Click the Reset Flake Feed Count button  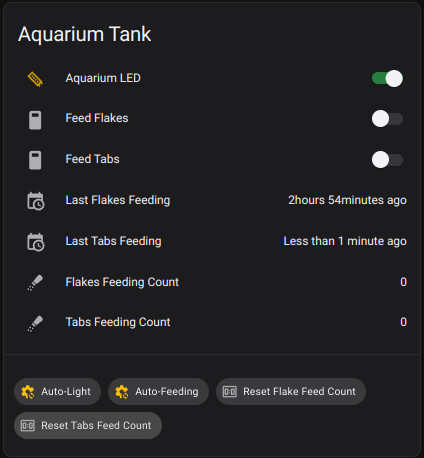click(291, 392)
